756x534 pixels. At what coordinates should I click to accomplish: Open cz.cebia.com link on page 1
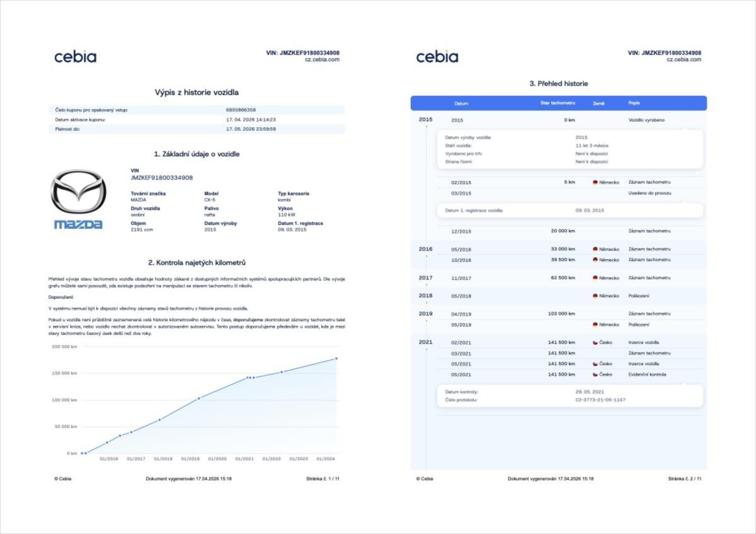tap(322, 60)
